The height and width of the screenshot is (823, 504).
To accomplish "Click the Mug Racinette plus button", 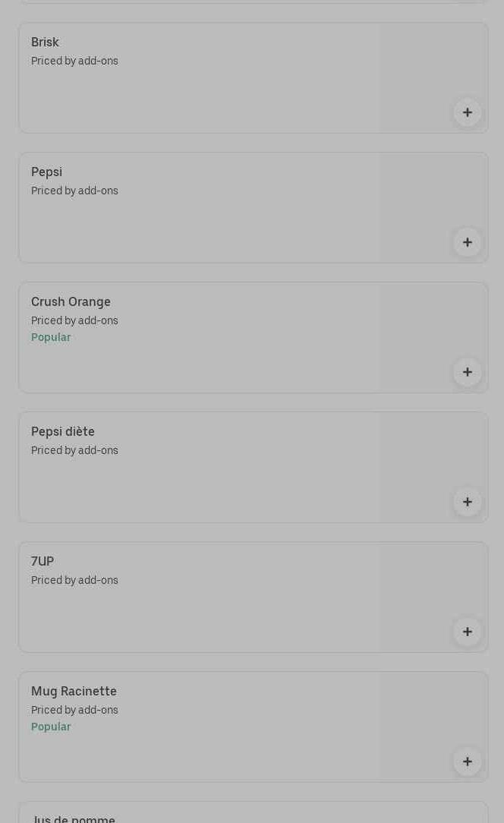I will pyautogui.click(x=467, y=762).
